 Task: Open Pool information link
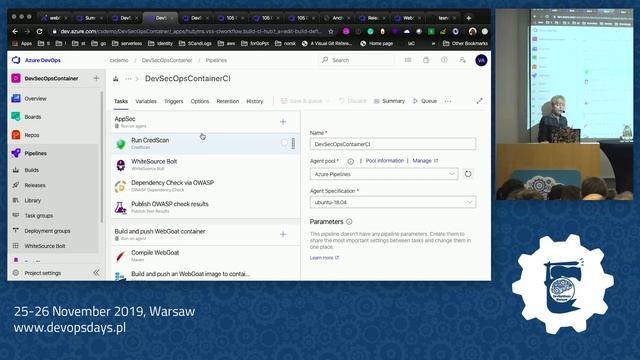pyautogui.click(x=384, y=161)
